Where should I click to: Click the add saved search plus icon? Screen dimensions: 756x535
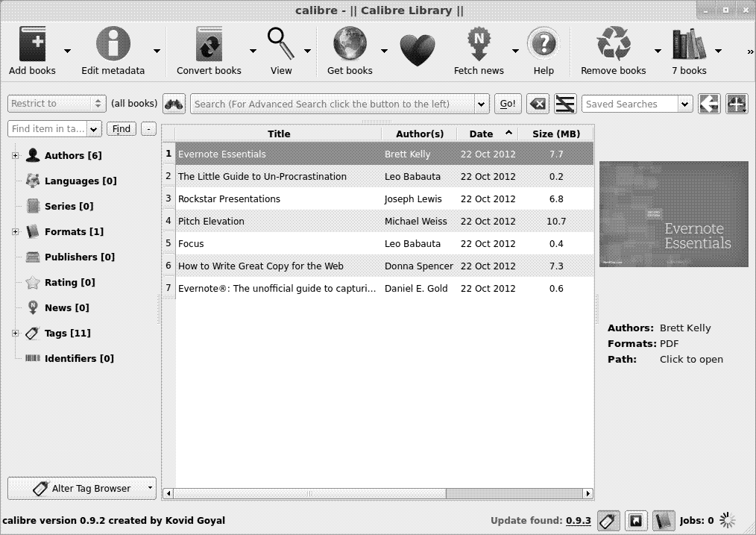737,104
